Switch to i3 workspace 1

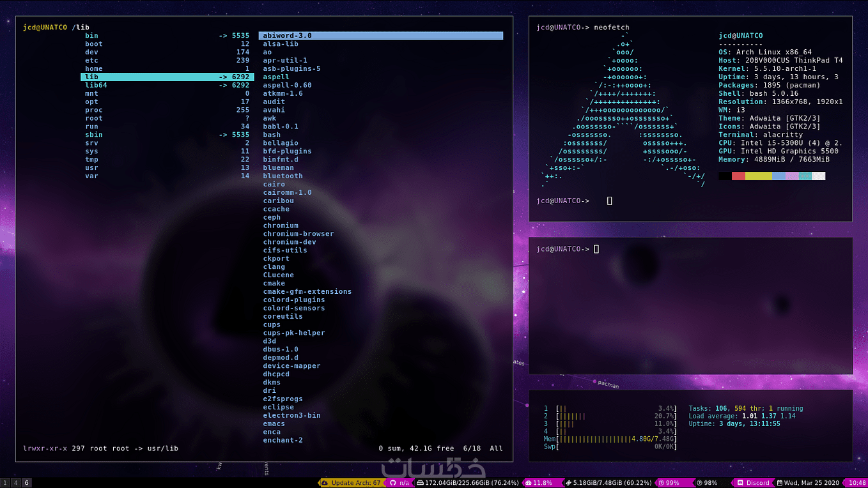point(5,483)
